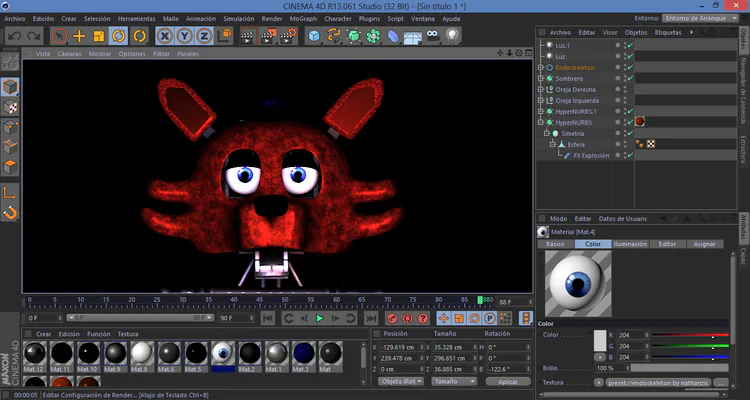The width and height of the screenshot is (750, 400).
Task: Click the Aplicar button
Action: click(507, 381)
